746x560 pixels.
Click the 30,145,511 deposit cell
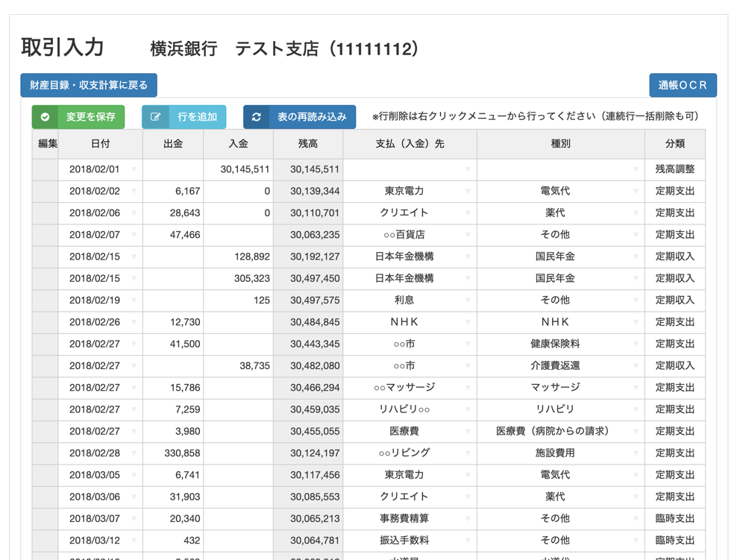(239, 170)
